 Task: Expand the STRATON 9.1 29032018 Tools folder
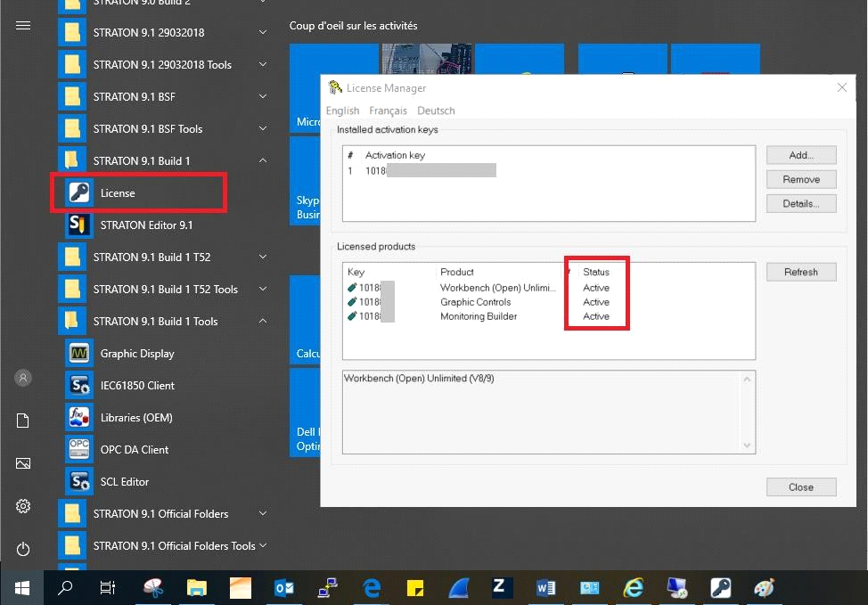pyautogui.click(x=263, y=64)
